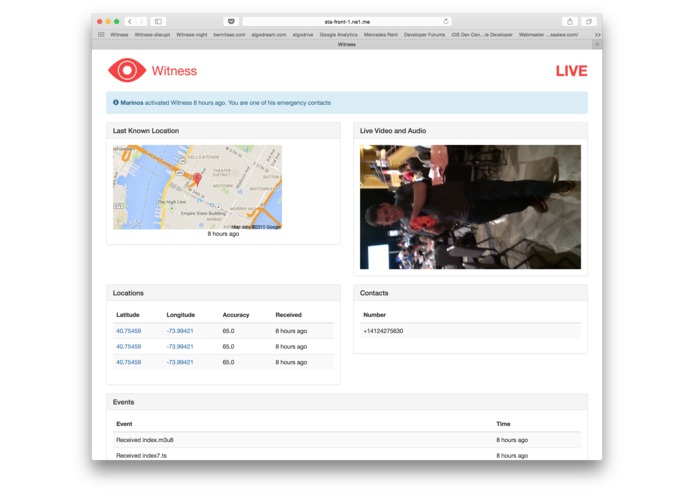Go forward with the Safari forward arrow

point(141,21)
